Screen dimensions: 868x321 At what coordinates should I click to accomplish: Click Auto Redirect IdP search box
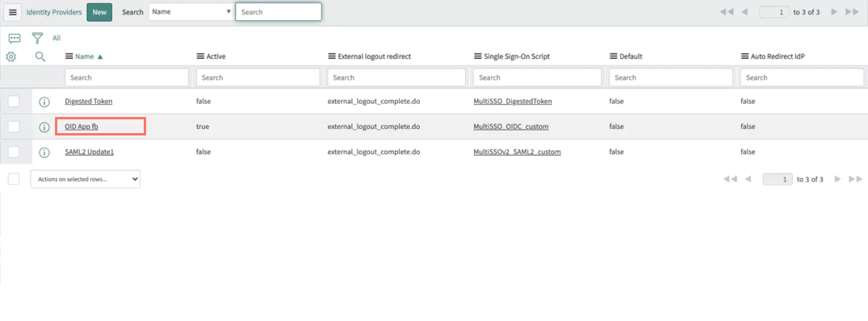click(x=802, y=77)
